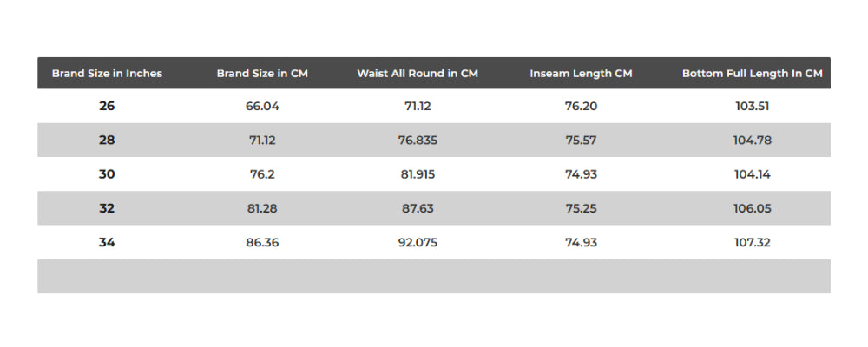Screen dimensions: 868x347
Task: Select the size 32 row label
Action: (x=107, y=208)
